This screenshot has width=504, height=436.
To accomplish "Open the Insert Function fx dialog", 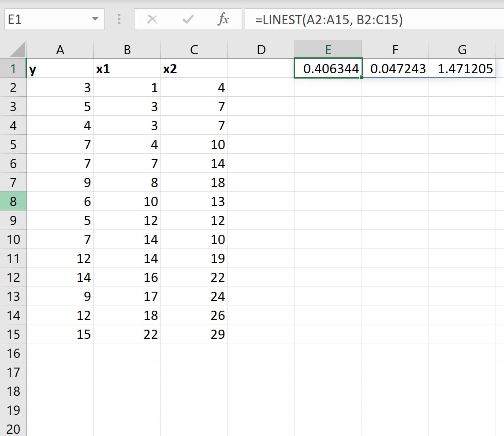I will coord(223,19).
